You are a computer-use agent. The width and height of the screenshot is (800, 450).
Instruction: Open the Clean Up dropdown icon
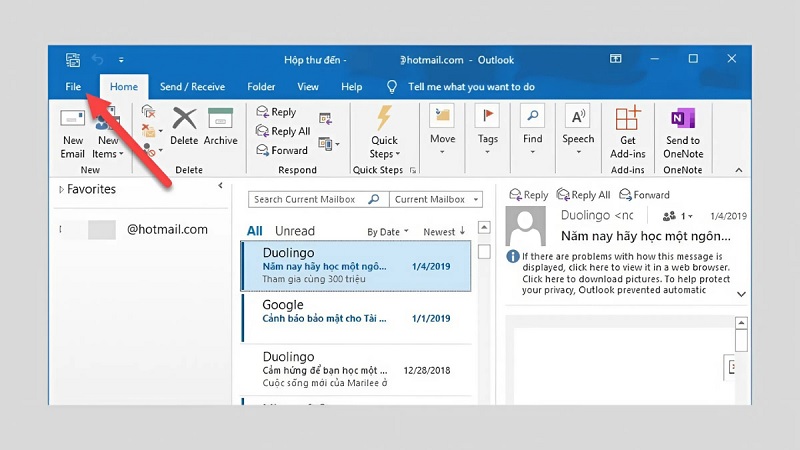[151, 131]
